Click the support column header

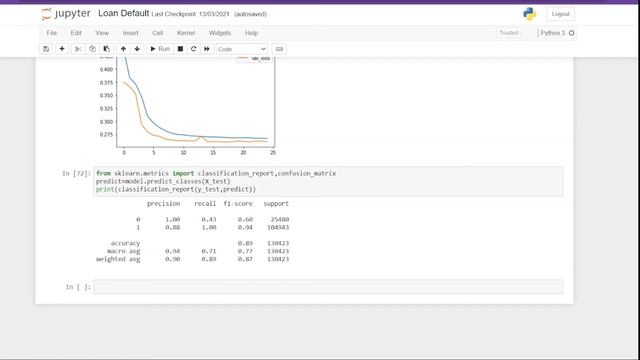pyautogui.click(x=276, y=204)
